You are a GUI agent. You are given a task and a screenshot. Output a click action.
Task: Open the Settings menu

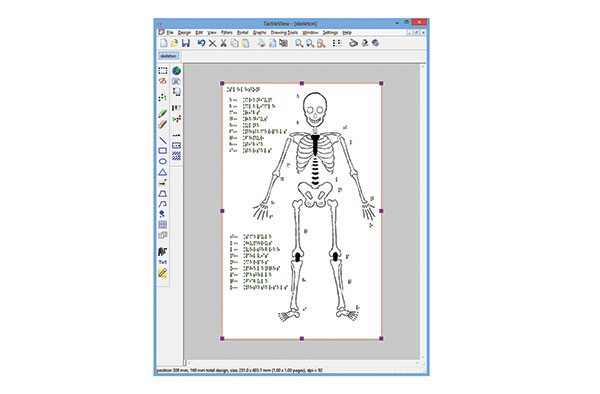pyautogui.click(x=330, y=33)
